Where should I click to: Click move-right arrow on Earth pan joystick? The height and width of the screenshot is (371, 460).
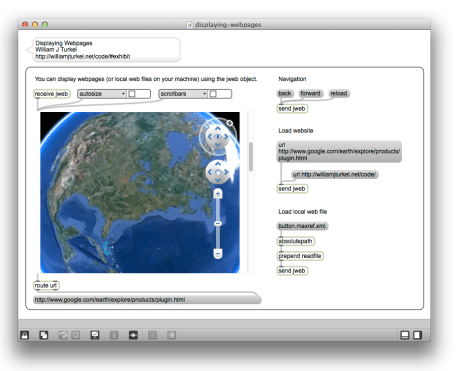click(x=226, y=172)
